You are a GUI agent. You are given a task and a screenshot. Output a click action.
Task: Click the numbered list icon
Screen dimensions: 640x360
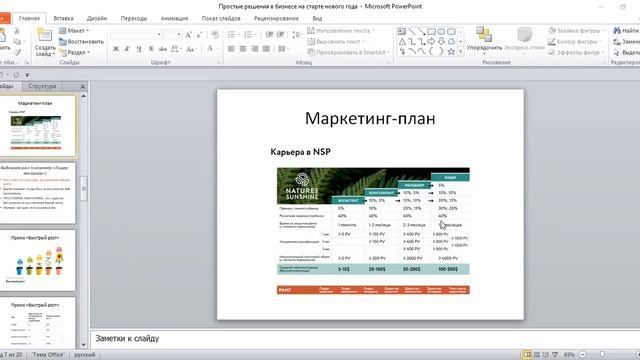[x=249, y=35]
